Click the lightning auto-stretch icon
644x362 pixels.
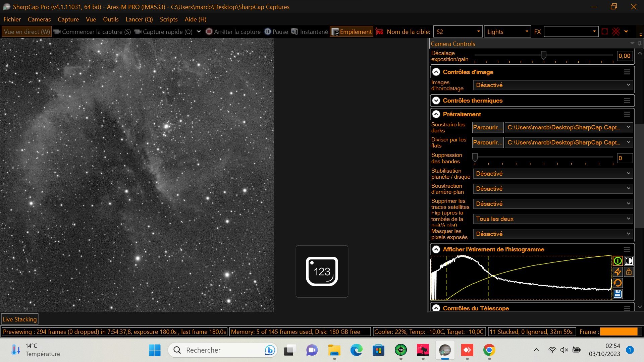[x=618, y=271]
